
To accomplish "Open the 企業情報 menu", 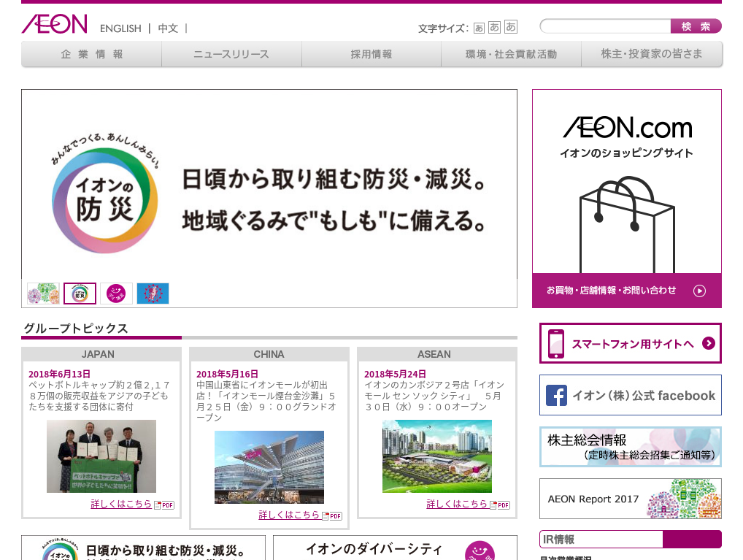I will tap(91, 54).
